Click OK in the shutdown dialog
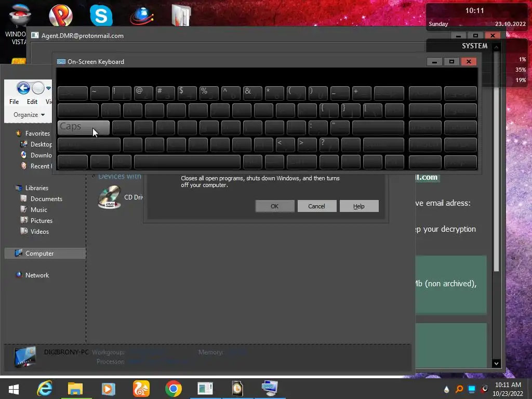The height and width of the screenshot is (399, 532). (x=275, y=206)
